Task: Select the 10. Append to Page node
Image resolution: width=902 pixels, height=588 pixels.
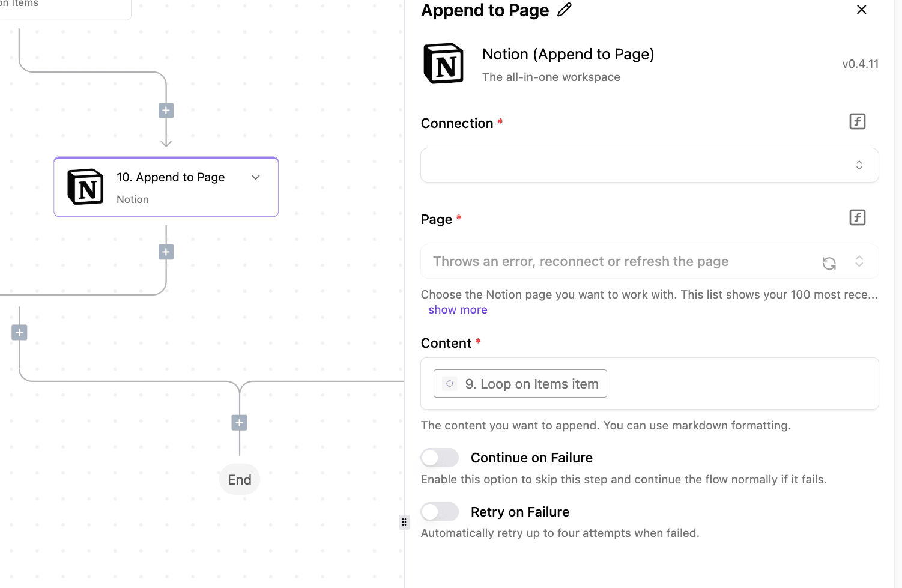Action: (166, 187)
